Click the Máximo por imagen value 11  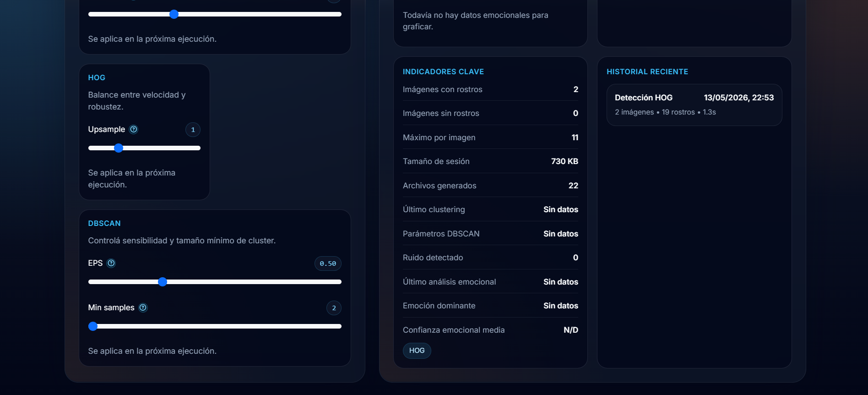[x=575, y=137]
